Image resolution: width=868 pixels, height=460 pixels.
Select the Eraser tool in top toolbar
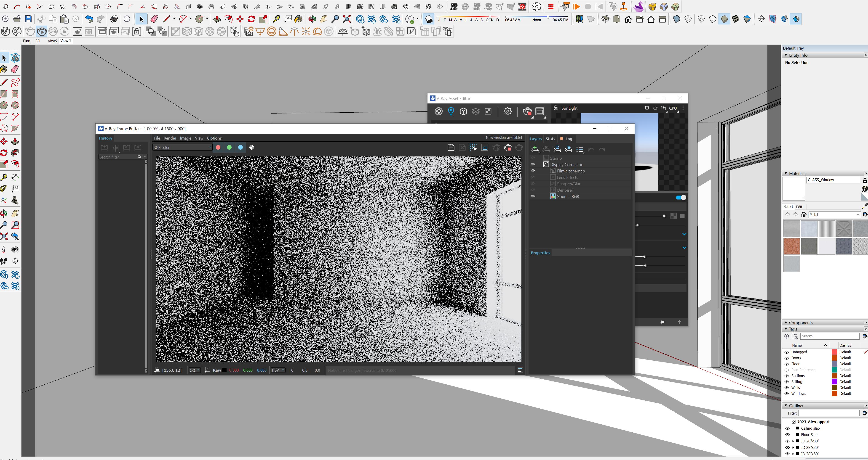pos(154,19)
